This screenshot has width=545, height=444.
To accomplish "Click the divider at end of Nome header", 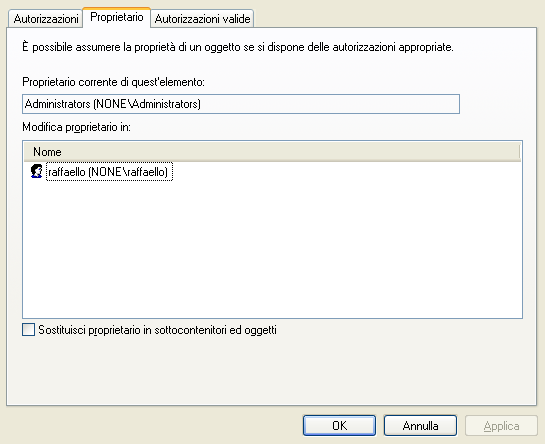I will (519, 152).
